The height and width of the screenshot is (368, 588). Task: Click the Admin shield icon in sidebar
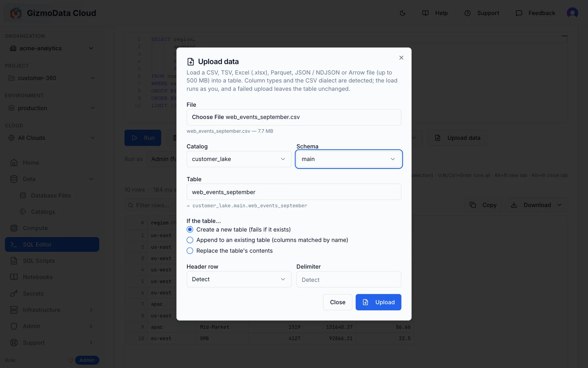coord(14,326)
